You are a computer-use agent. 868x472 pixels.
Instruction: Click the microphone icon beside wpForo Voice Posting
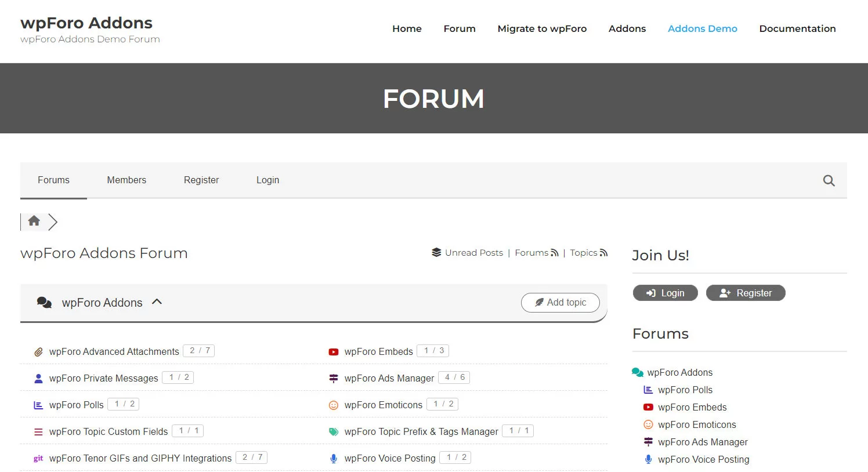click(x=334, y=459)
